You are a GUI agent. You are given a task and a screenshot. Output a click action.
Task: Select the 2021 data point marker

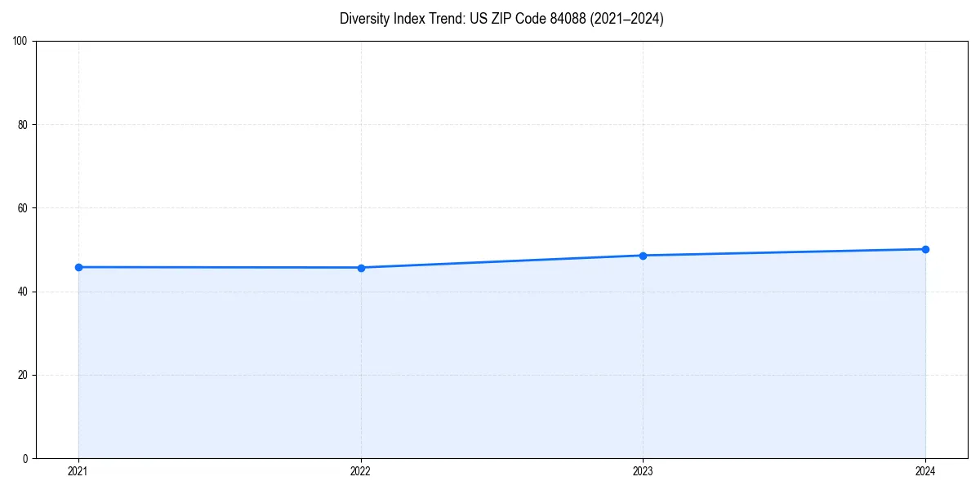(78, 266)
